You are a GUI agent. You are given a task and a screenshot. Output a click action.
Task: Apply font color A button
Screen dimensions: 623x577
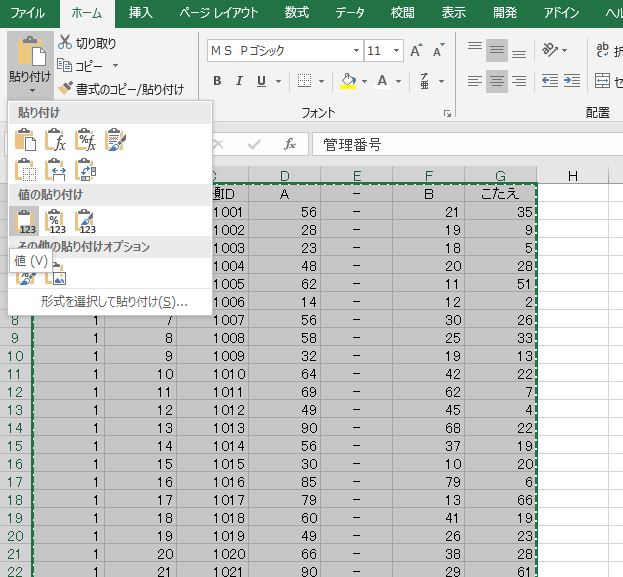tap(382, 81)
